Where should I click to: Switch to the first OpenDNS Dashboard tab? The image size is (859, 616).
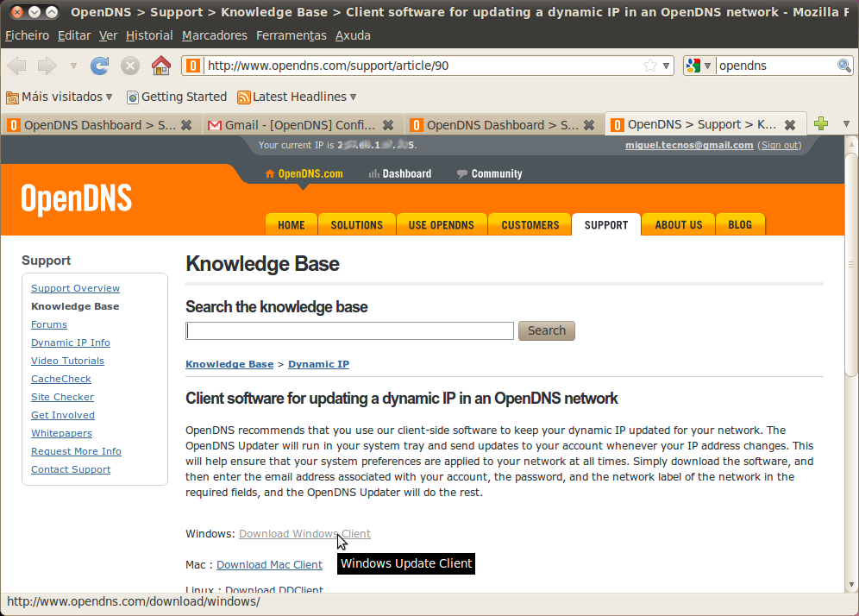(x=102, y=125)
